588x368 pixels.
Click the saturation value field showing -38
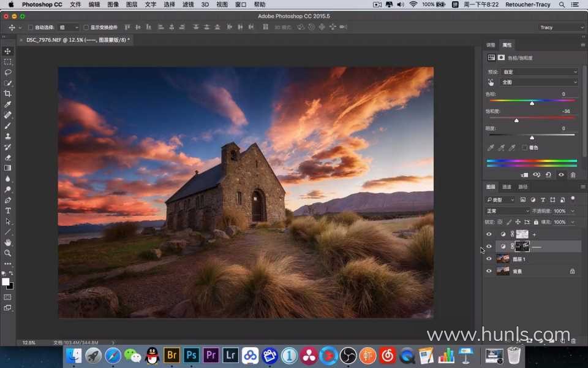(566, 111)
